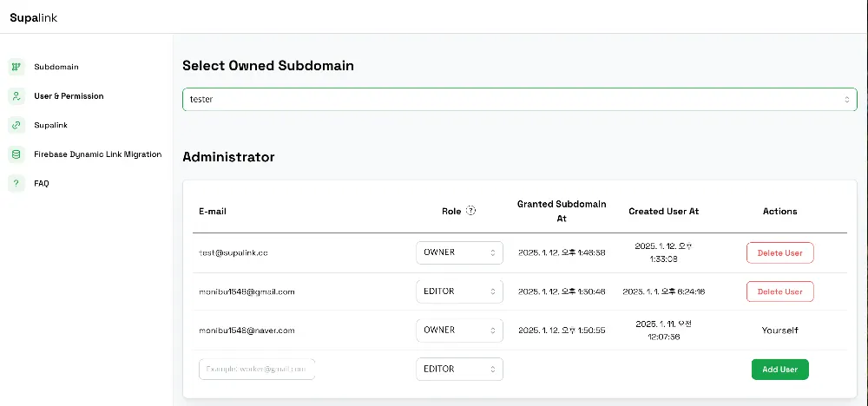Image resolution: width=868 pixels, height=406 pixels.
Task: Click the FAQ question mark icon
Action: [16, 184]
